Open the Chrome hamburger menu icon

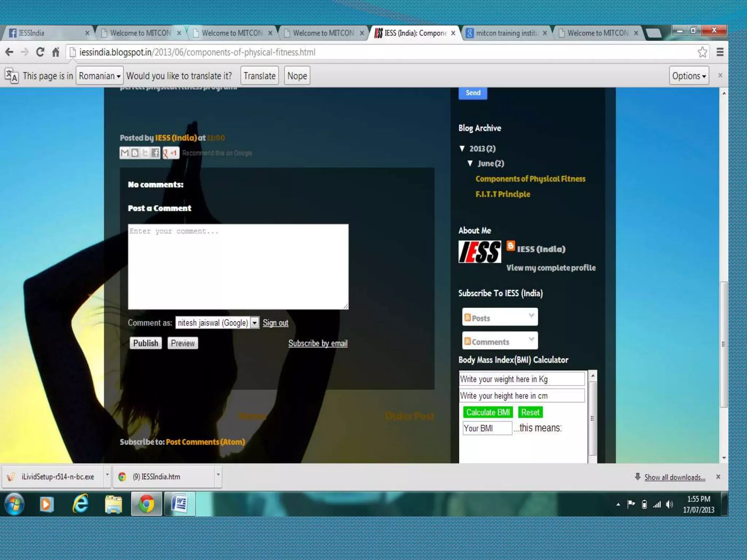720,52
